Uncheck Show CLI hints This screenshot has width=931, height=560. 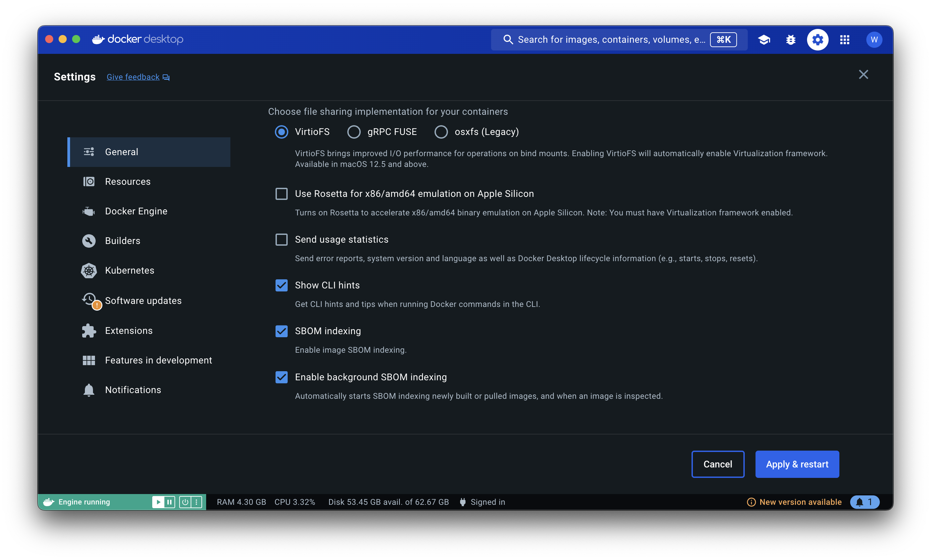pos(281,285)
